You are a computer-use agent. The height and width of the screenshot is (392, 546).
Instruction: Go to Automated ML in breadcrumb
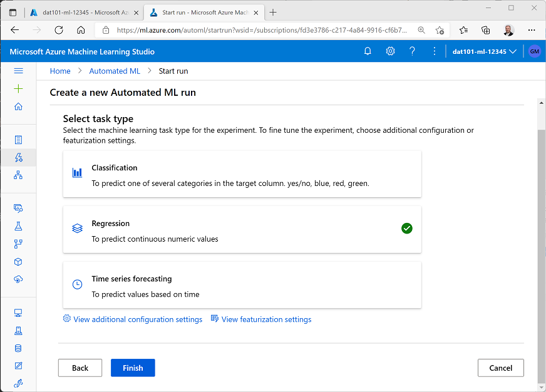[115, 71]
